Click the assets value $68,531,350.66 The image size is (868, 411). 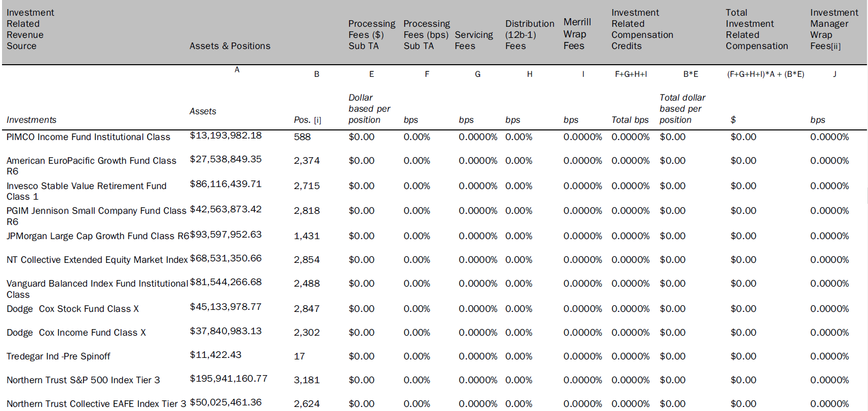click(x=226, y=258)
